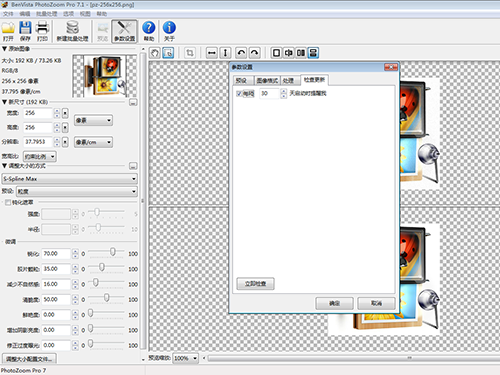This screenshot has height=375, width=500.
Task: Collapse the Original Image section triangle
Action: coord(4,49)
